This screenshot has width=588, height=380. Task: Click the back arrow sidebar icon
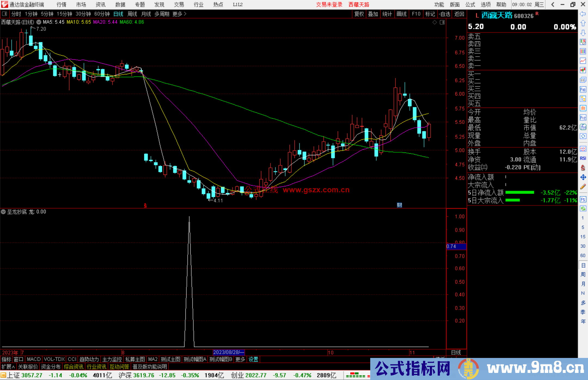(x=583, y=14)
